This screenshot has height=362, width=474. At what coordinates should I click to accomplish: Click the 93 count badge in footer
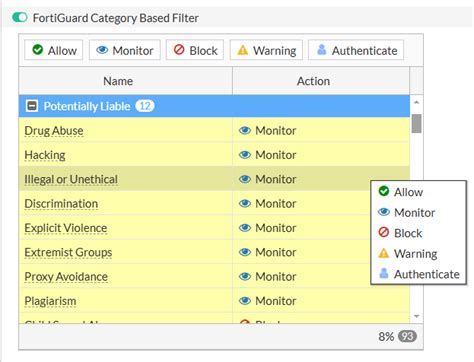coord(407,336)
